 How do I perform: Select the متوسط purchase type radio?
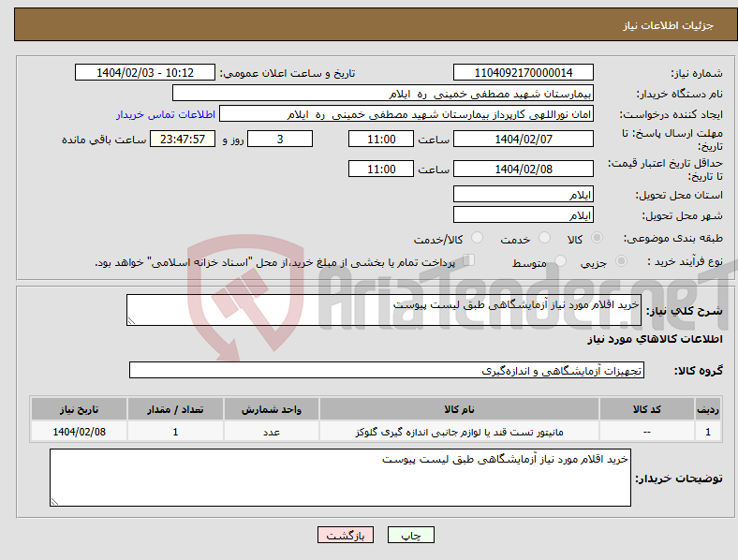click(x=561, y=260)
